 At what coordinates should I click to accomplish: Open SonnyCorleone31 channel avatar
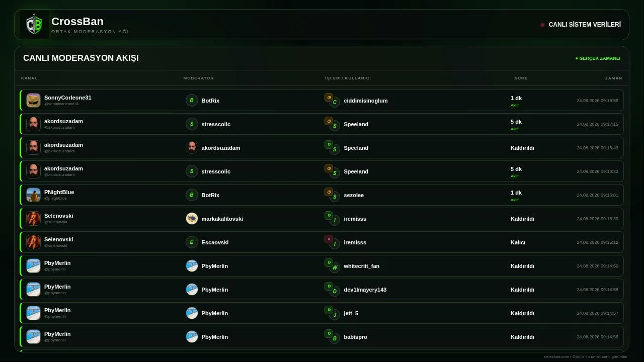tap(33, 100)
